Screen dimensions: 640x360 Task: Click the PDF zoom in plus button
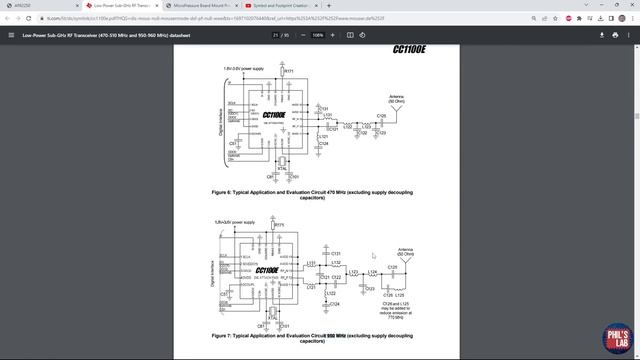(333, 35)
